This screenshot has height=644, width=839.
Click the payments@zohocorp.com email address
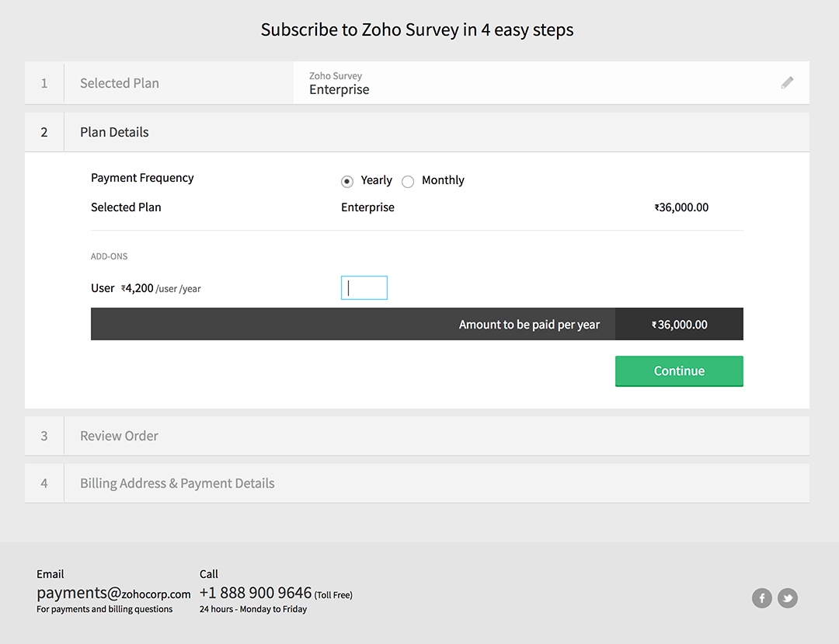point(113,594)
